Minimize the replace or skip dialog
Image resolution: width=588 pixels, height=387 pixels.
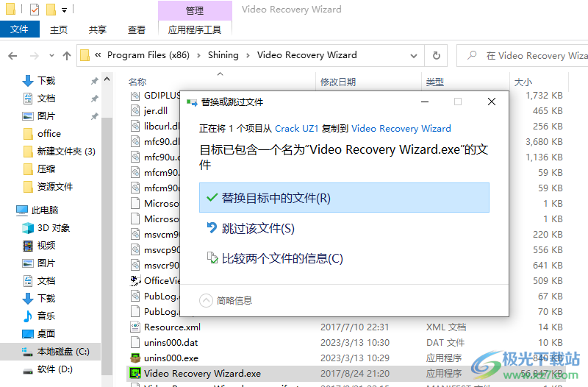point(425,102)
